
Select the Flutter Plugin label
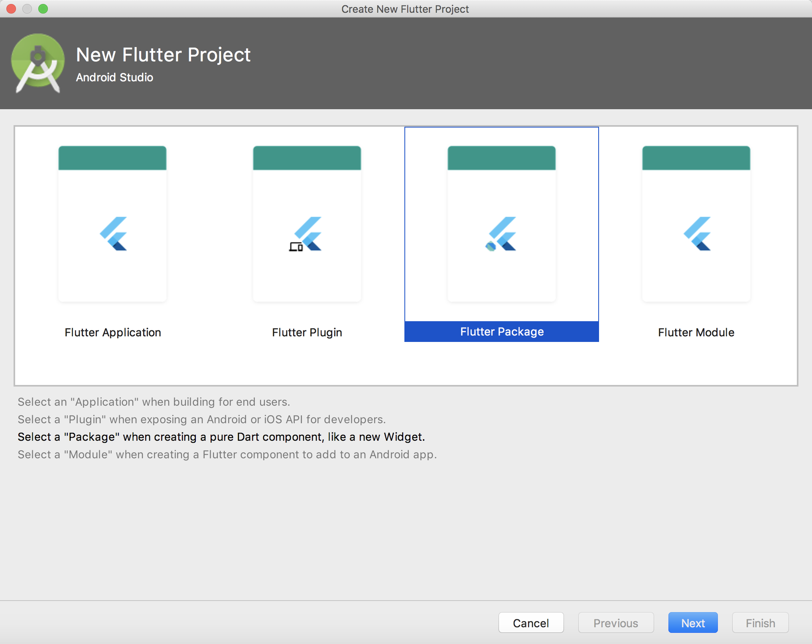[x=307, y=332]
